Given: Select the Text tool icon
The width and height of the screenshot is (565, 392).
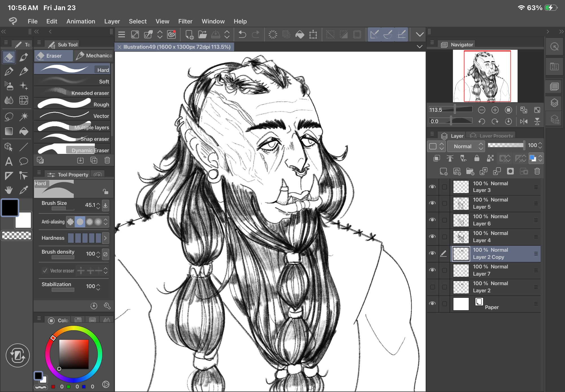Looking at the screenshot, I should [x=9, y=161].
